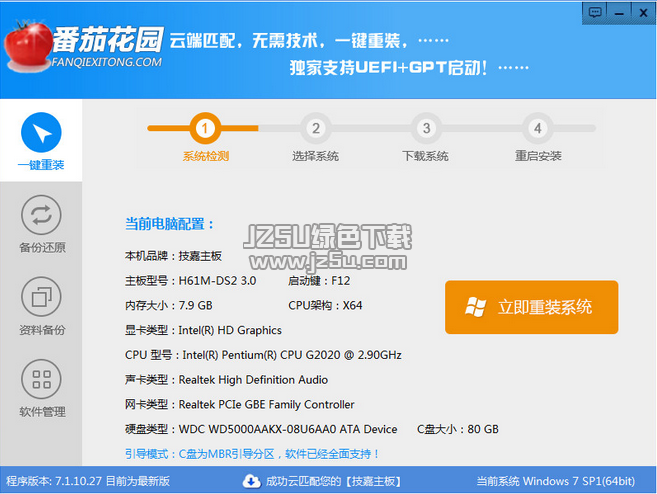The image size is (657, 494).
Task: Click the cloud download icon in status bar
Action: pyautogui.click(x=251, y=481)
